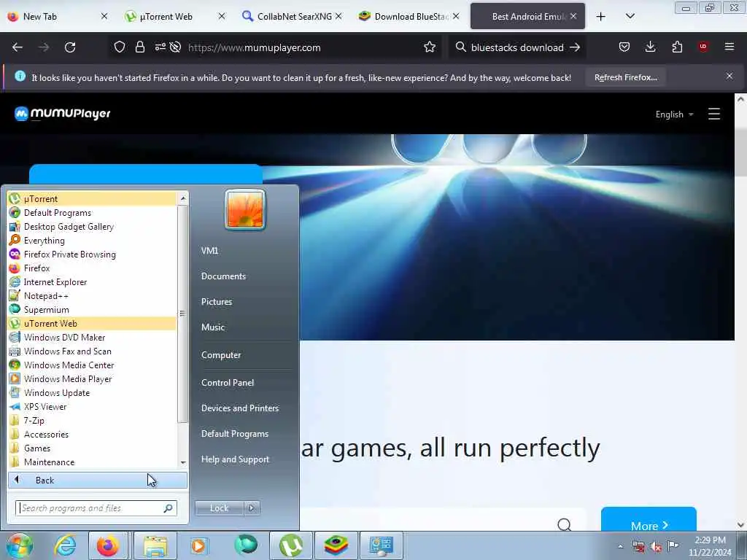This screenshot has height=560, width=747.
Task: Reload the current page
Action: [70, 47]
